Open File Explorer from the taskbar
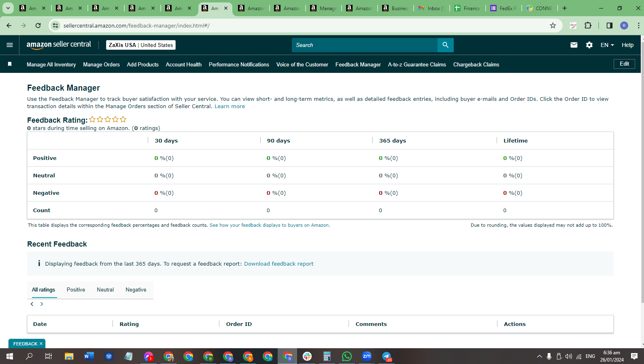 point(69,356)
